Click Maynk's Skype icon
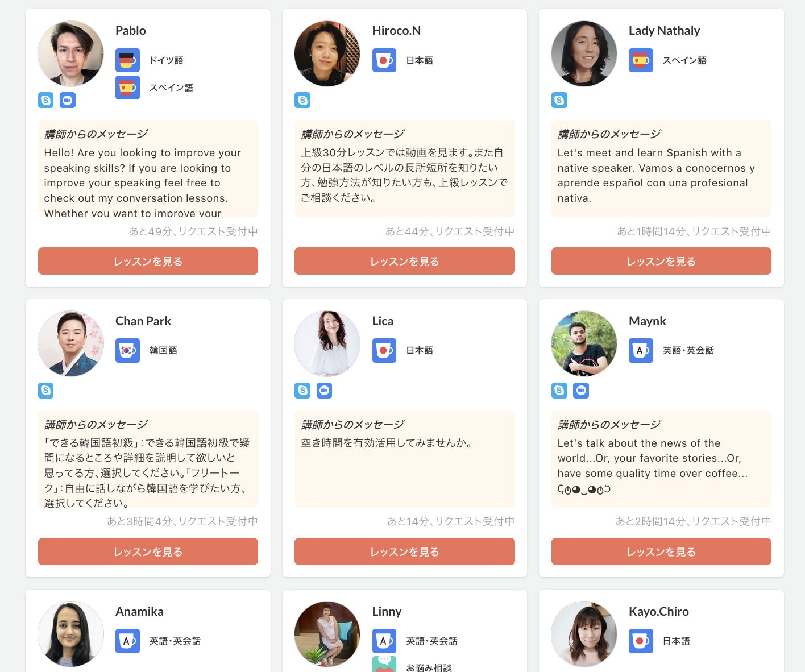The height and width of the screenshot is (672, 805). click(x=559, y=391)
